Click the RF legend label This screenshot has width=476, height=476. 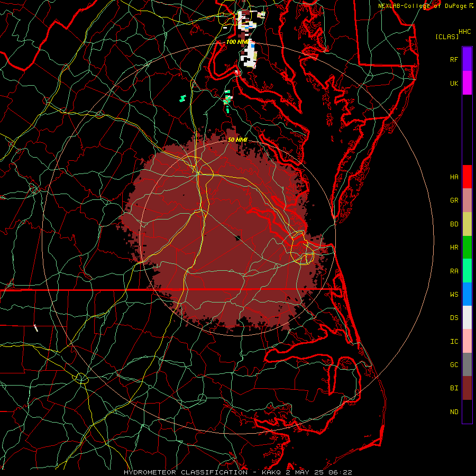click(x=454, y=60)
